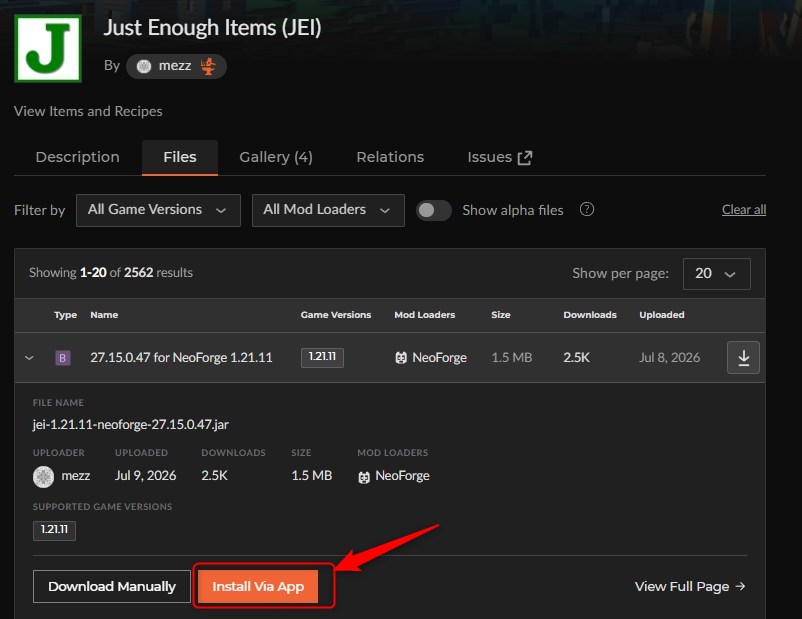Click the JEI mod logo thumbnail
Image resolution: width=802 pixels, height=619 pixels.
(x=48, y=49)
